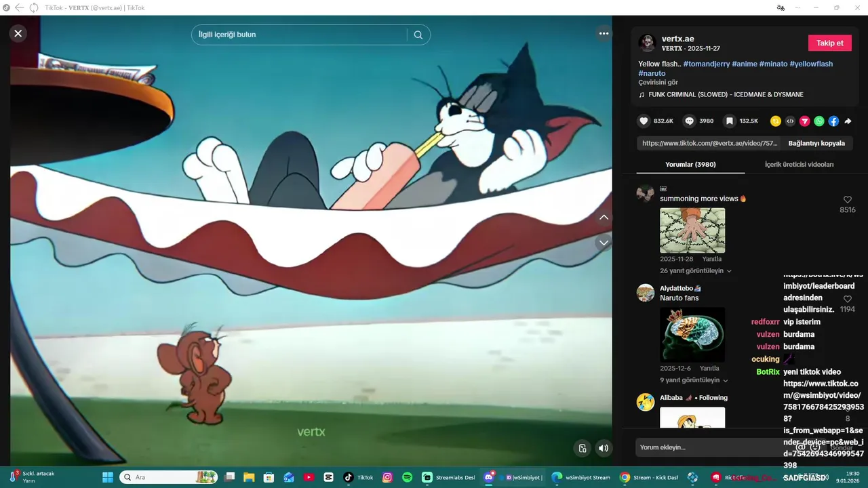Click the vertx.ae username link
The width and height of the screenshot is (868, 488).
pyautogui.click(x=678, y=39)
